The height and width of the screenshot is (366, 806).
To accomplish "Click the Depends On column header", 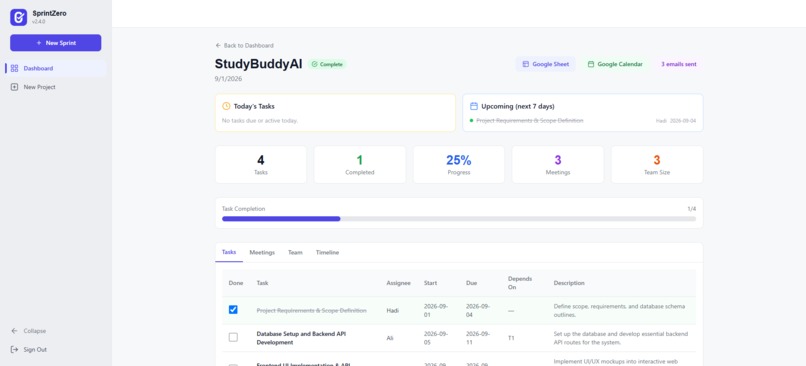I will tap(520, 283).
